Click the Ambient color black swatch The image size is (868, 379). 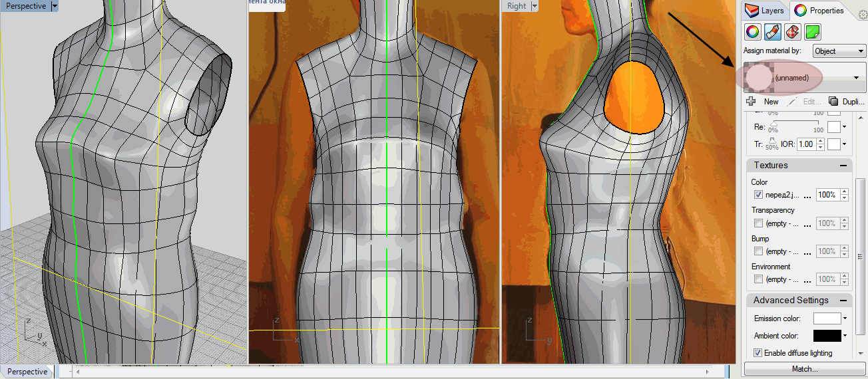click(827, 336)
